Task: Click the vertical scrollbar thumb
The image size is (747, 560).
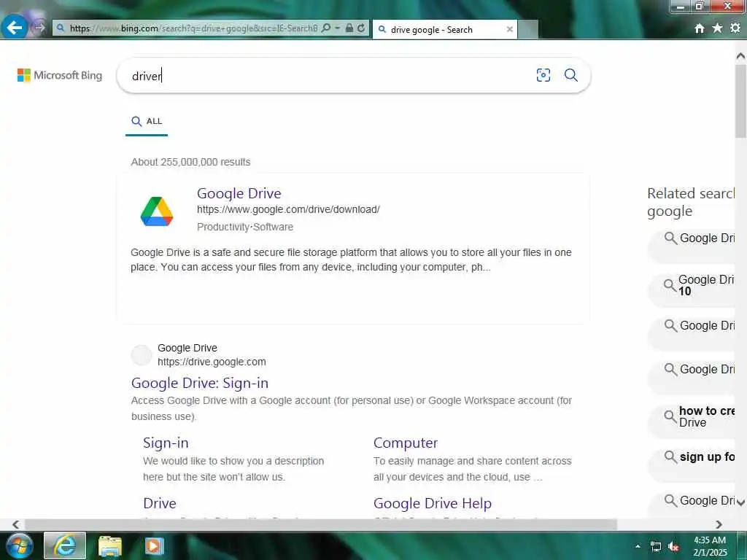Action: [741, 101]
